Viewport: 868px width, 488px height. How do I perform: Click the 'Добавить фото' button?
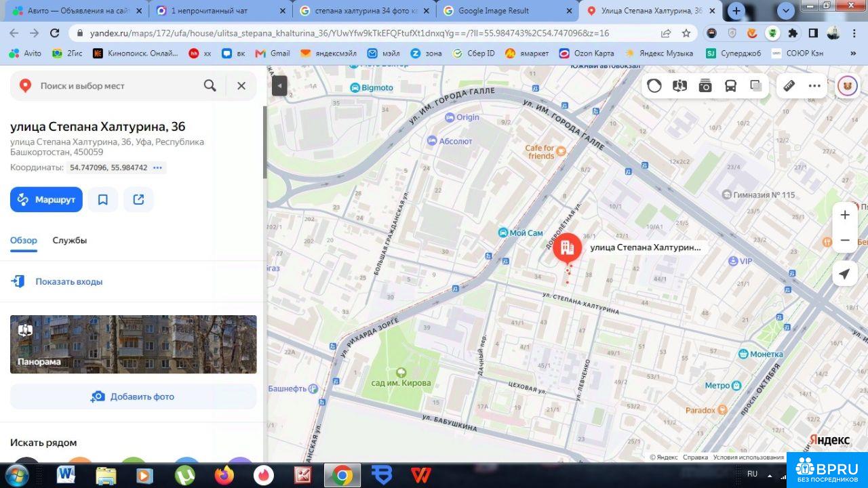pyautogui.click(x=134, y=396)
